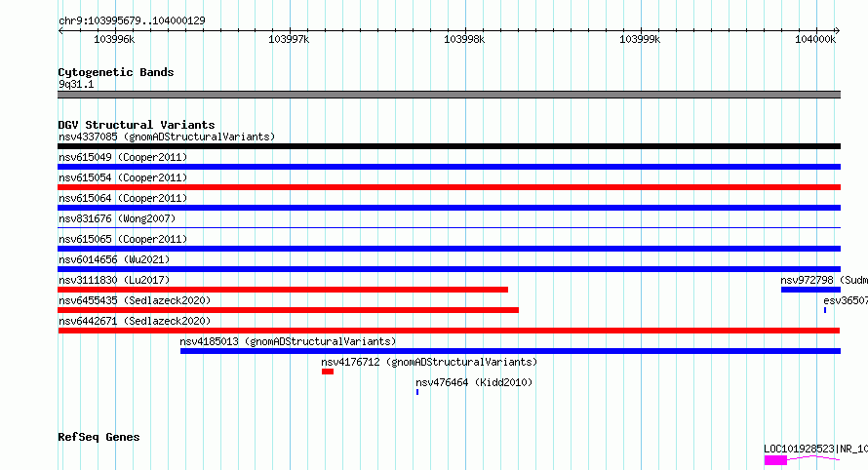Select the blue nsv615065 variant bar
Screen dimensions: 868x470
click(x=449, y=249)
